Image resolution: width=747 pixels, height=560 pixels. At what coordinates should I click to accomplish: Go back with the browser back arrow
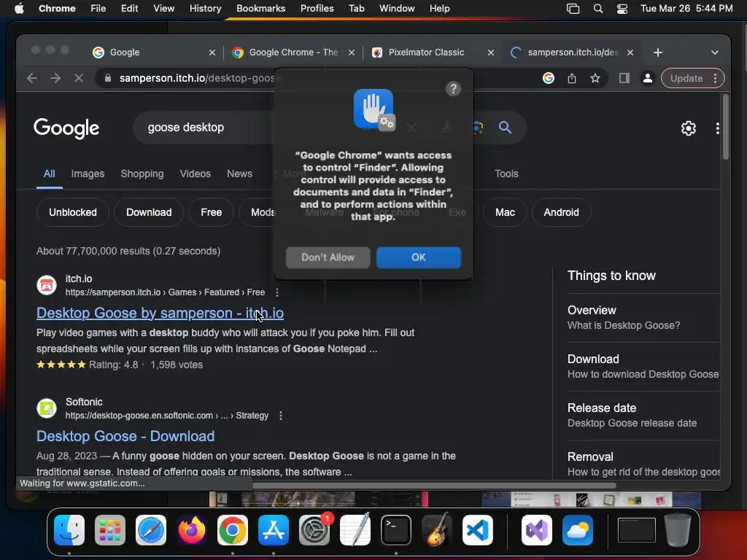point(32,78)
